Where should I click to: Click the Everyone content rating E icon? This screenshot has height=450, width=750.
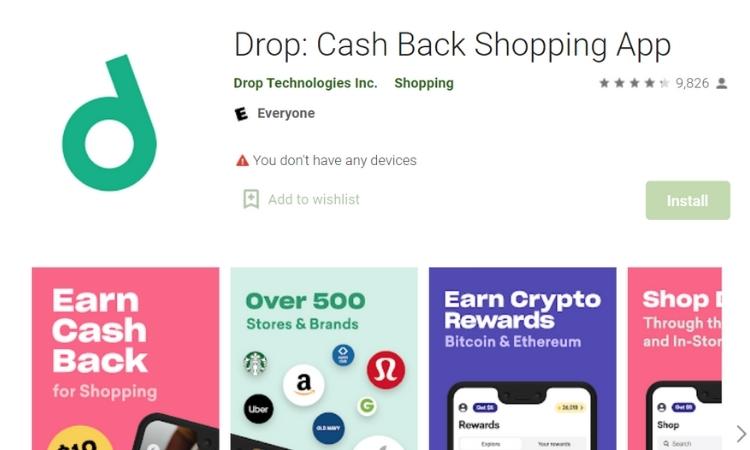tap(242, 114)
